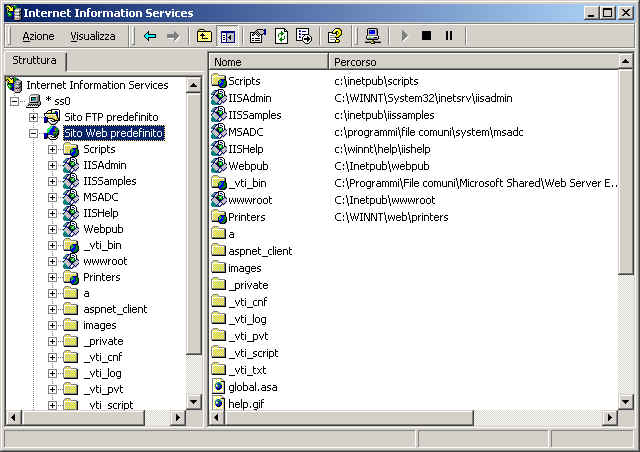Expand the Webpub tree node

[52, 229]
